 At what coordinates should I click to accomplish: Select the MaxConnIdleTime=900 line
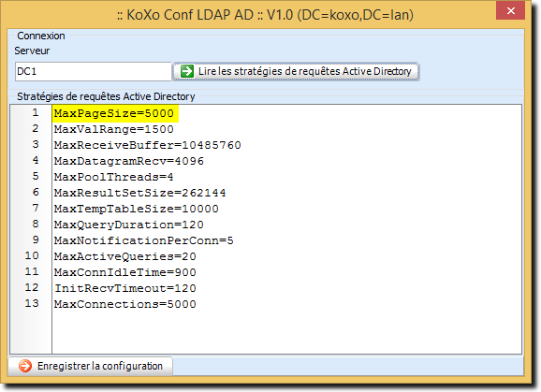125,272
